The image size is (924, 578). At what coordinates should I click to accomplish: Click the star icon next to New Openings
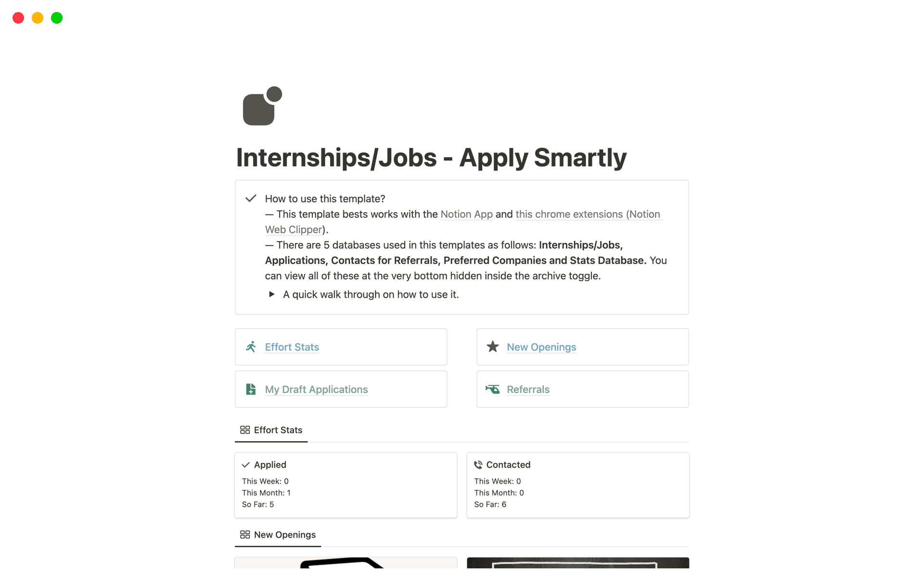[493, 346]
